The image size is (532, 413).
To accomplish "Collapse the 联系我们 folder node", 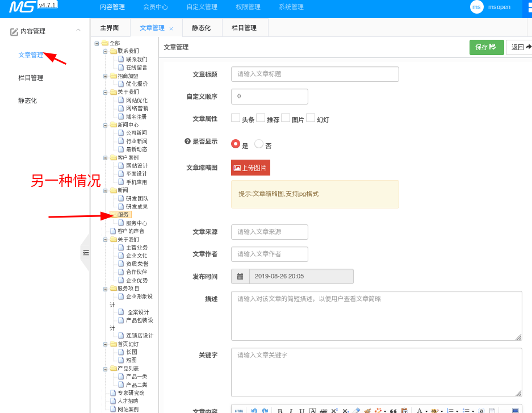I will (x=105, y=52).
